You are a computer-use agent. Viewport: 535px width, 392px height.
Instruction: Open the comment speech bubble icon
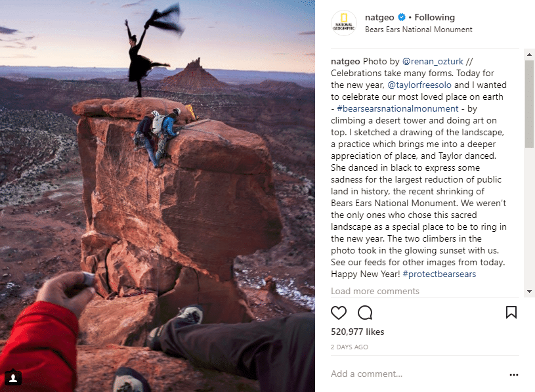click(365, 313)
